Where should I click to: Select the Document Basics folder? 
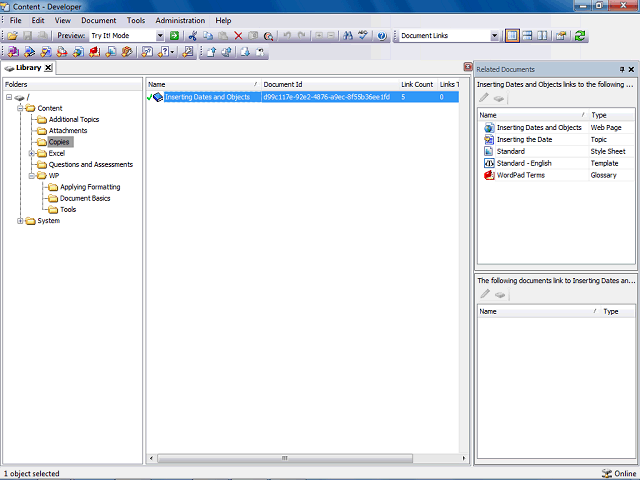pos(85,198)
